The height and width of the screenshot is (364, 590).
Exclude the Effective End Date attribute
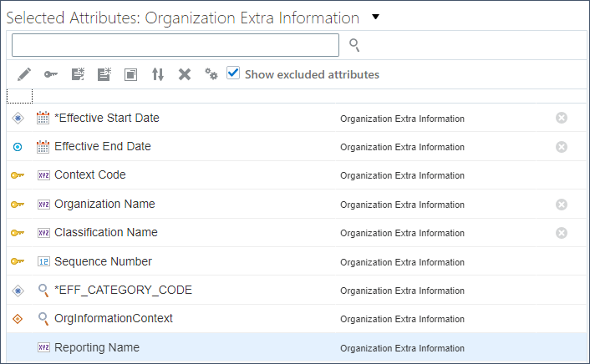point(562,146)
